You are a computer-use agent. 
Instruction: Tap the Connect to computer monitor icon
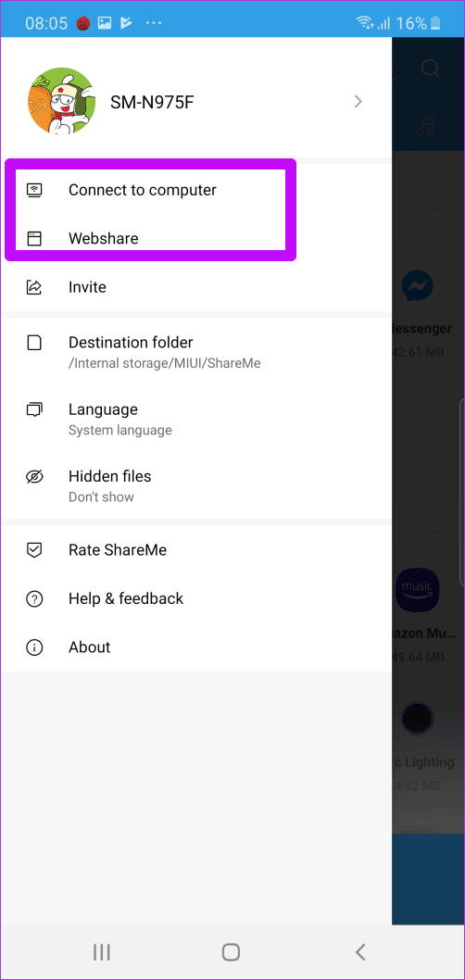pyautogui.click(x=34, y=190)
